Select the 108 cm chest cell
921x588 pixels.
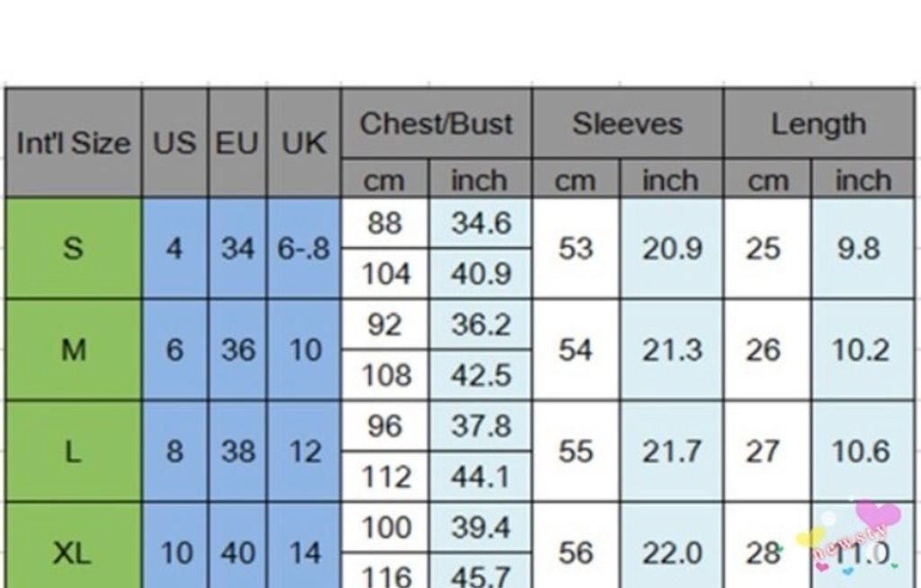[x=385, y=375]
